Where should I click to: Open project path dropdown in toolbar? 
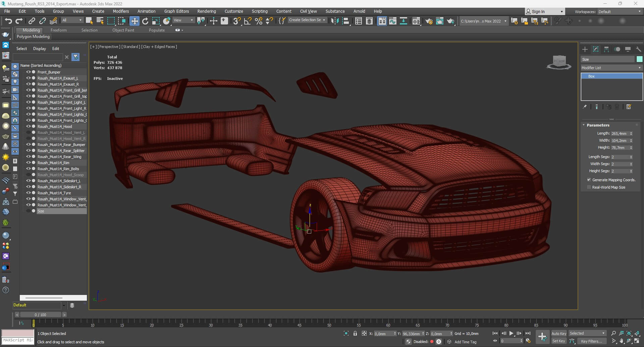[483, 21]
